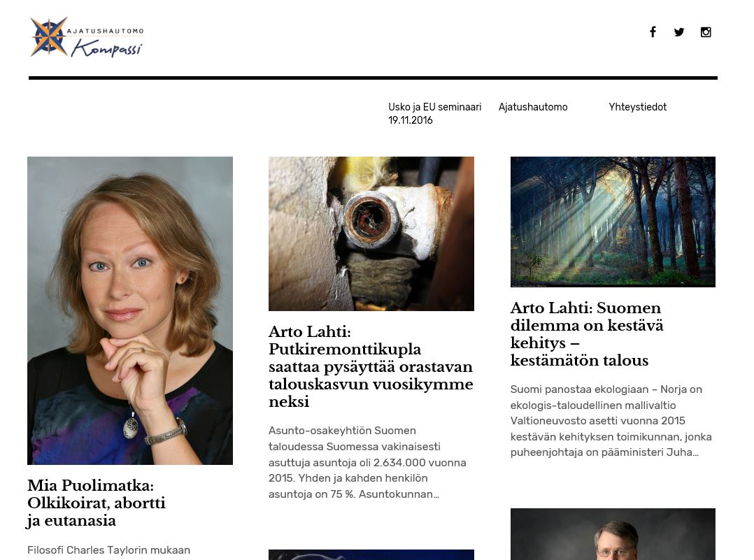The image size is (754, 560).
Task: Open the Ajatushautomo menu item
Action: (x=533, y=107)
